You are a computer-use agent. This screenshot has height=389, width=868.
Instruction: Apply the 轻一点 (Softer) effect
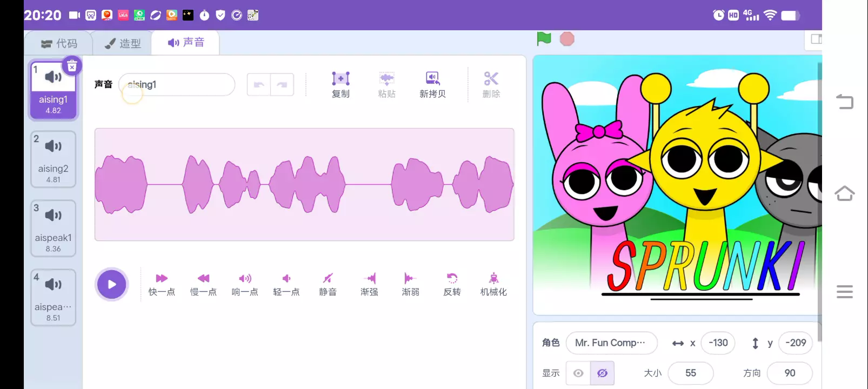pos(286,285)
